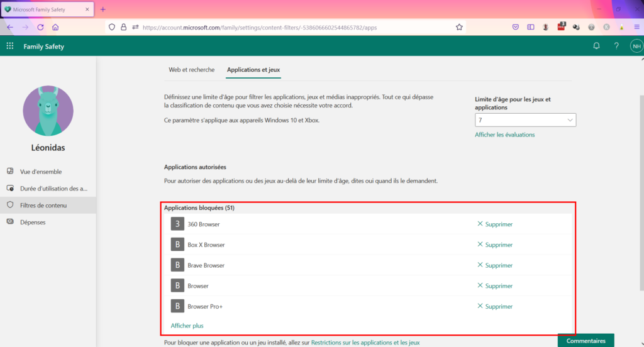
Task: Open the browser hamburger menu
Action: point(636,27)
